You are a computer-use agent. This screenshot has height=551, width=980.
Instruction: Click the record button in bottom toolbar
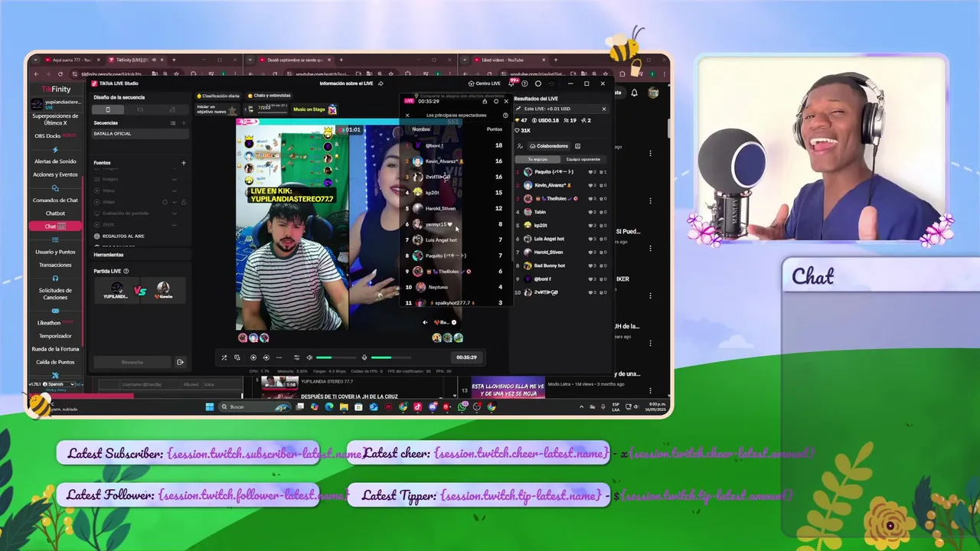[x=253, y=357]
